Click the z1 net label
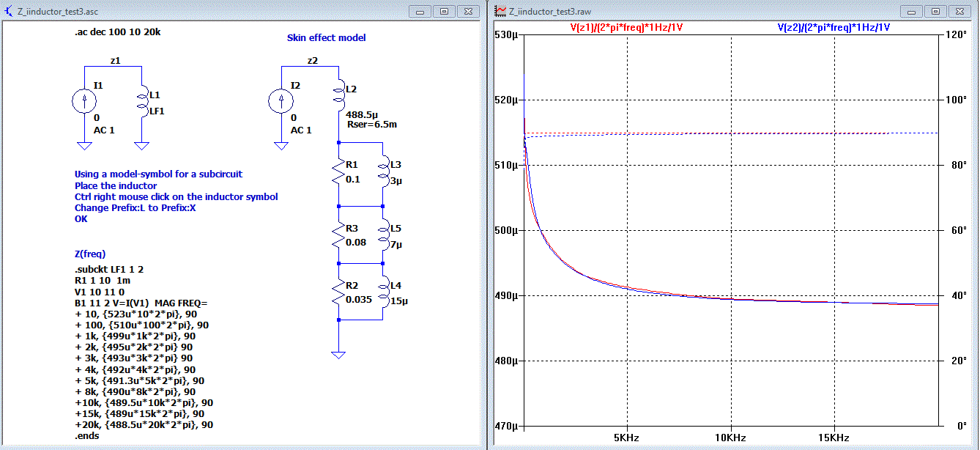 [x=115, y=60]
